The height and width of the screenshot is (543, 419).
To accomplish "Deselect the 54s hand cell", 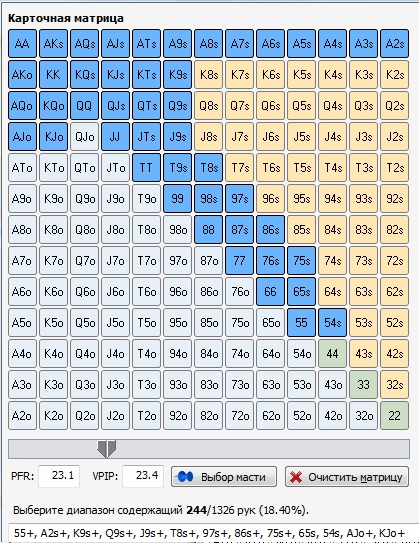I will click(x=332, y=322).
